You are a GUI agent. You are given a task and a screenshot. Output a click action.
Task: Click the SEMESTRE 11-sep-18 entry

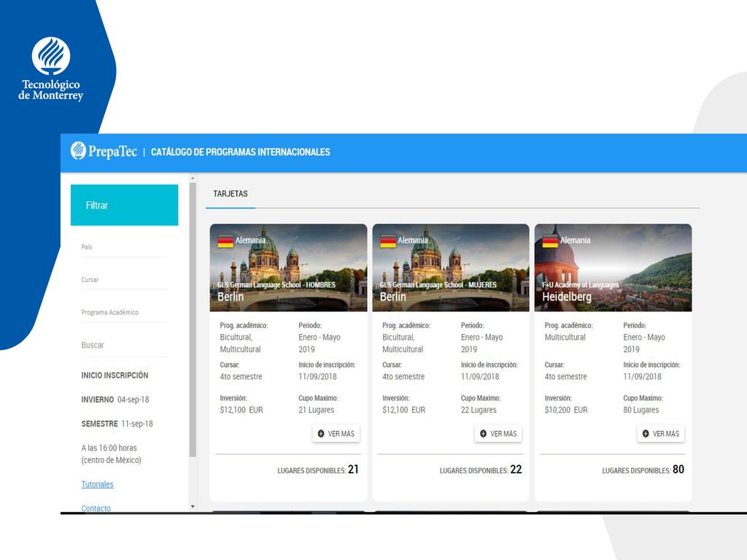click(x=117, y=424)
